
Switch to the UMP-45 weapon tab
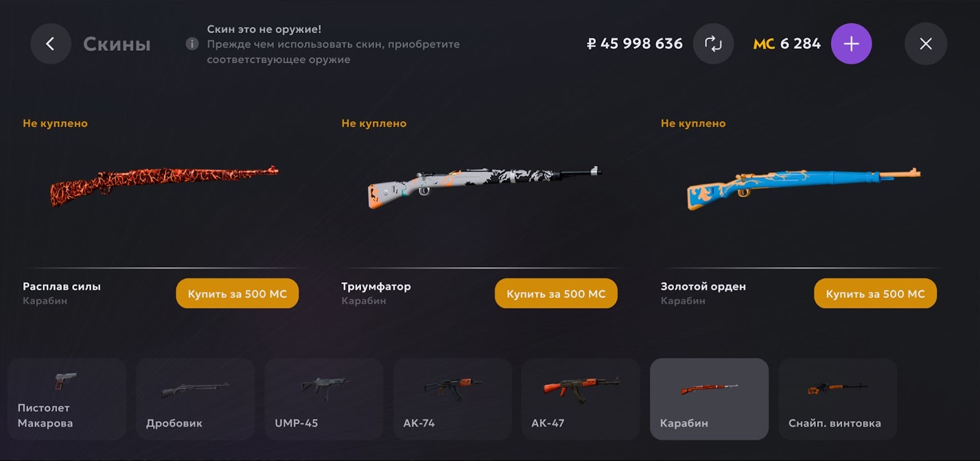[x=324, y=399]
